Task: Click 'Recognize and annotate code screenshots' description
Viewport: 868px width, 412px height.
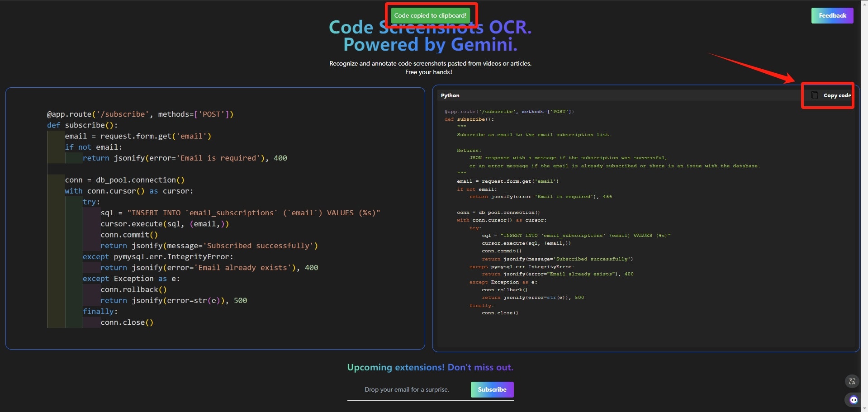Action: 430,63
